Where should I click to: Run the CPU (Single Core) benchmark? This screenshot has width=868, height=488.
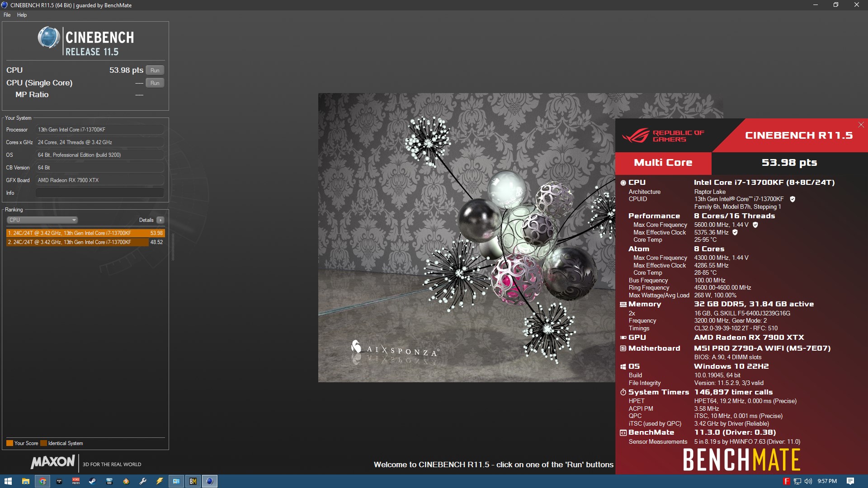[x=155, y=83]
